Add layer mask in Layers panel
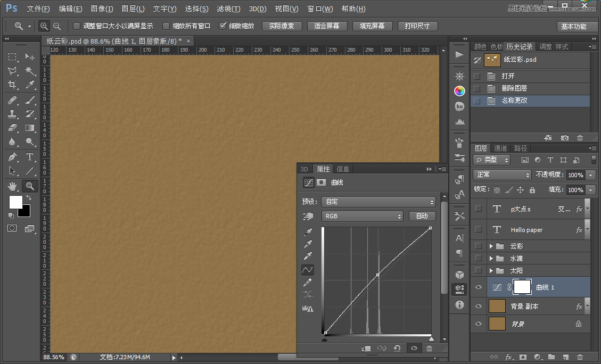Viewport: 601px width, 364px height. (523, 357)
